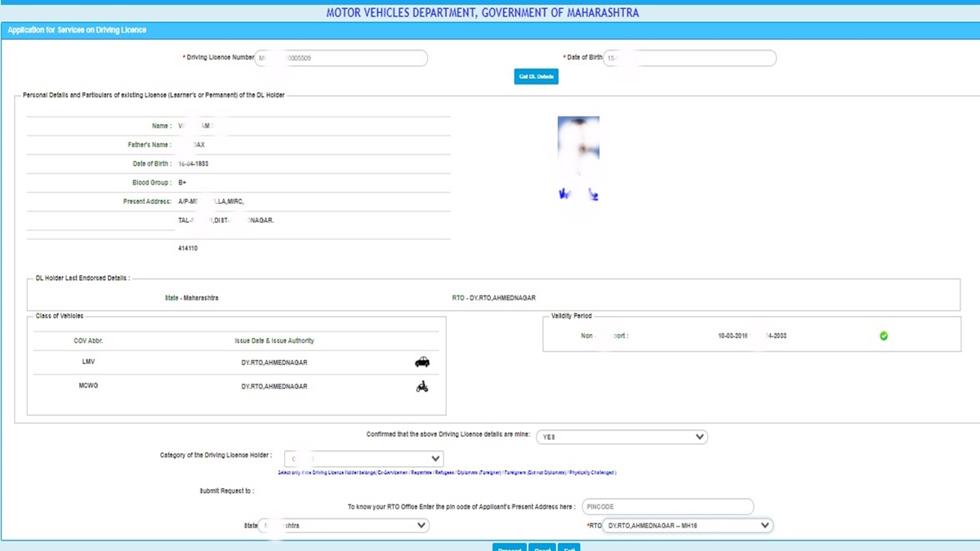980x551 pixels.
Task: Expand the RTO dropdown showing DY.RTO,AHMEDNAGAR
Action: point(688,526)
